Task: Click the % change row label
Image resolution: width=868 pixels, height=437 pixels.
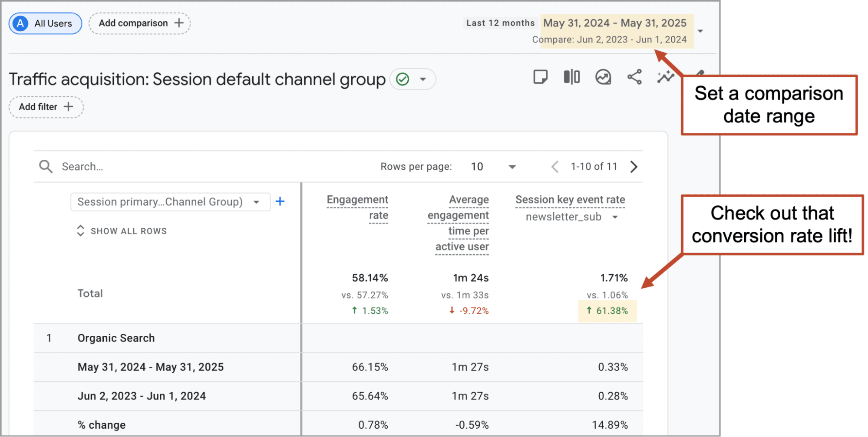Action: click(x=102, y=425)
